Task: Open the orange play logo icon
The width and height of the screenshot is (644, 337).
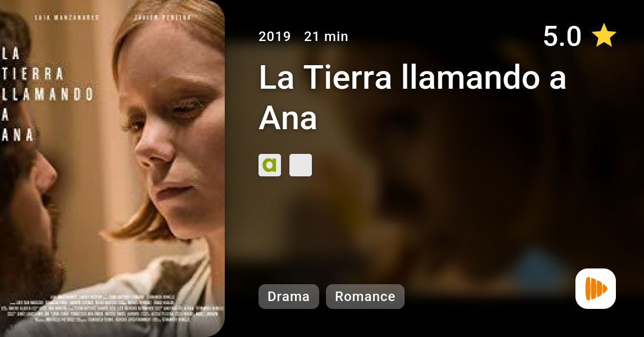Action: [596, 289]
